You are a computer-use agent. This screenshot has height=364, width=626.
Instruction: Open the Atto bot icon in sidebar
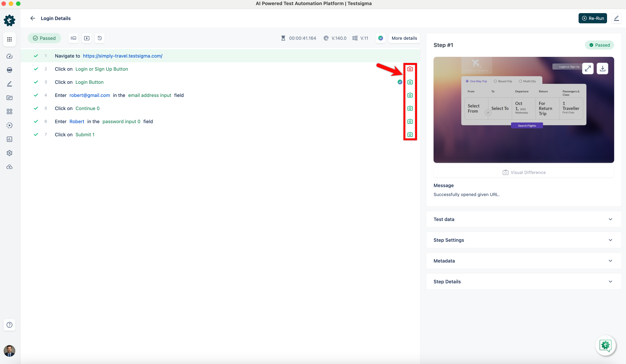[x=9, y=70]
